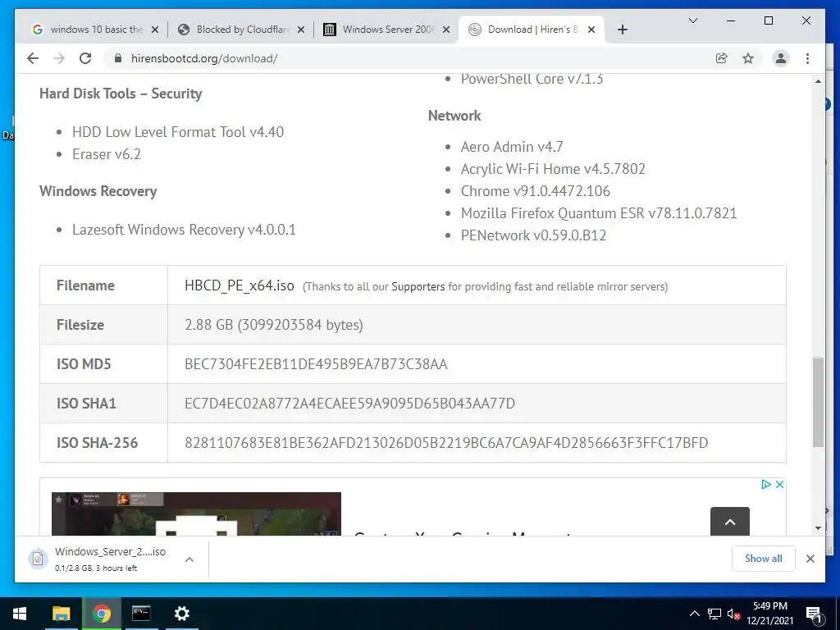
Task: Close the advertisement with X
Action: pyautogui.click(x=779, y=484)
